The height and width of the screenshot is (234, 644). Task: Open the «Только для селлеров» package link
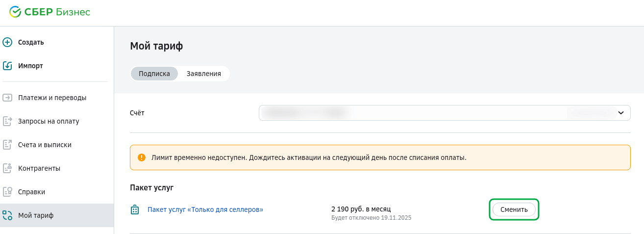(205, 209)
